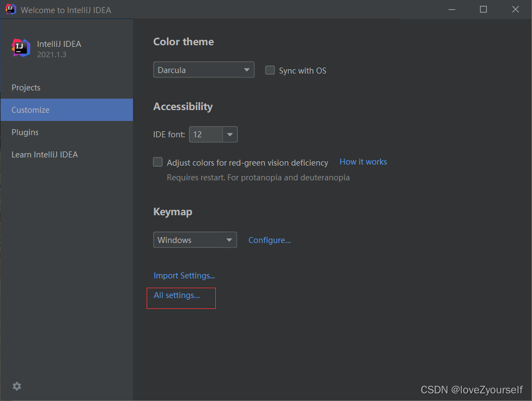Click Import Settings... link
This screenshot has height=401, width=532.
coord(184,276)
